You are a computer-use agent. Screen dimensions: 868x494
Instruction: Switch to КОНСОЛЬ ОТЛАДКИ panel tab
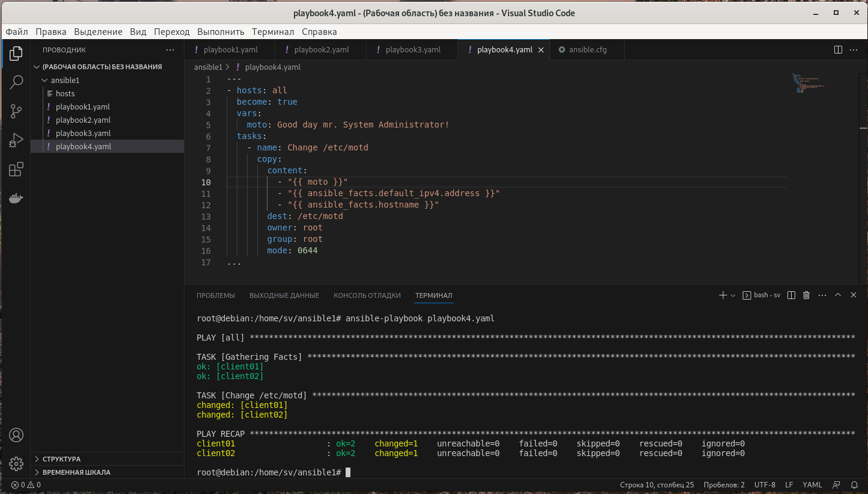[x=367, y=295]
